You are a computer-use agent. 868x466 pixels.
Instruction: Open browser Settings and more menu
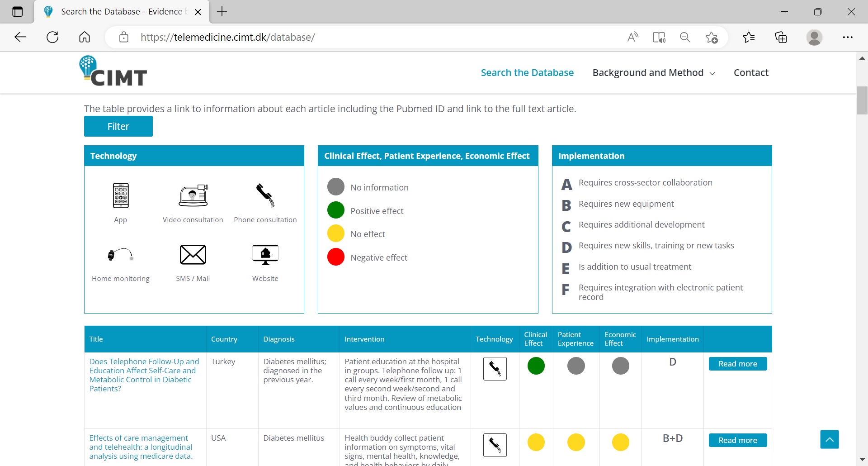(x=848, y=37)
